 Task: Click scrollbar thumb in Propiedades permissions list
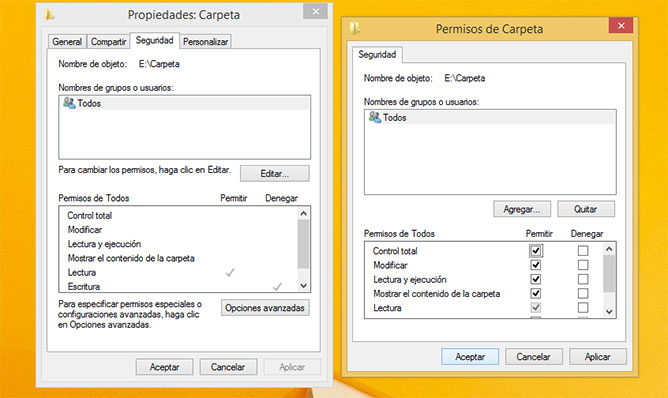click(x=303, y=244)
